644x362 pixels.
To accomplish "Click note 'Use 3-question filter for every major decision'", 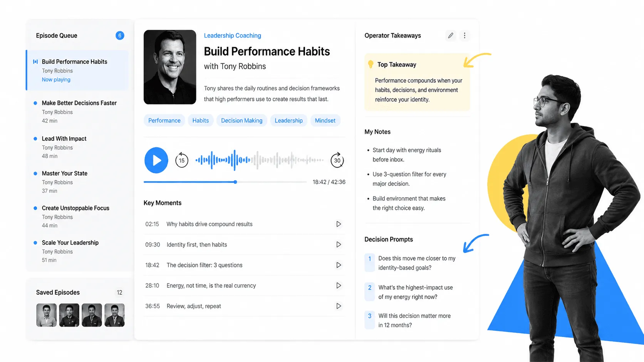I will click(409, 179).
